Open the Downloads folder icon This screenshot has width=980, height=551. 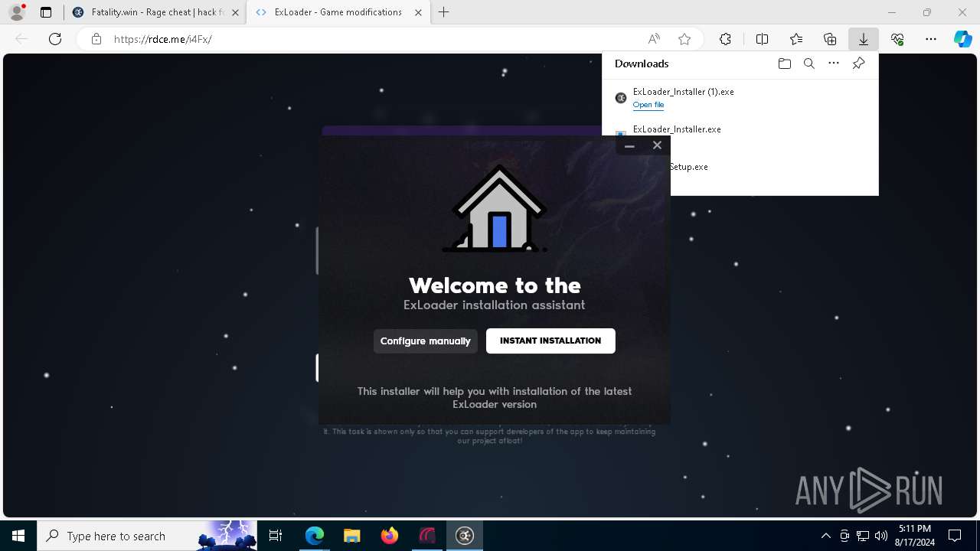(x=784, y=64)
